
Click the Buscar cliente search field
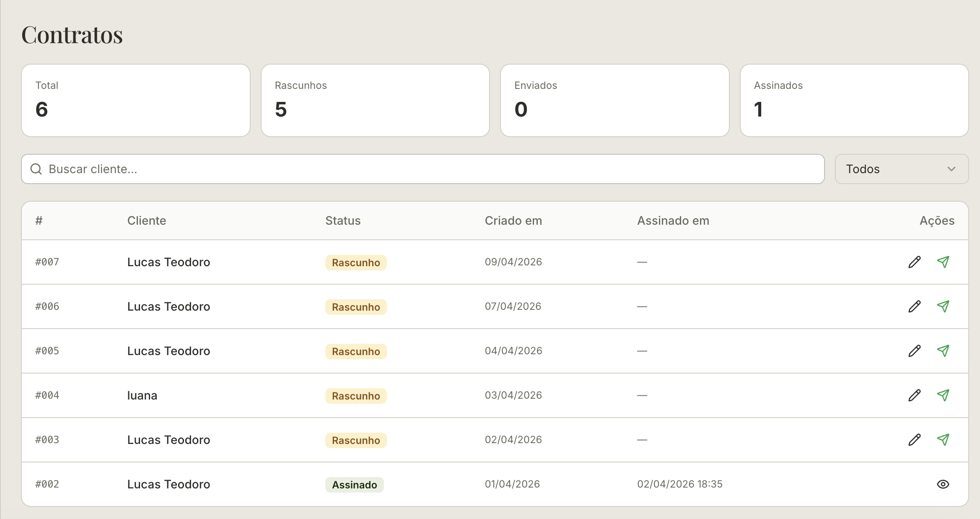pyautogui.click(x=423, y=169)
